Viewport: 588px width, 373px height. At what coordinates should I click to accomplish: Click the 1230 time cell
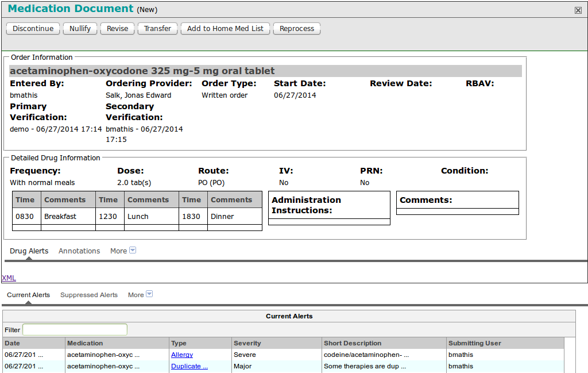pos(110,217)
